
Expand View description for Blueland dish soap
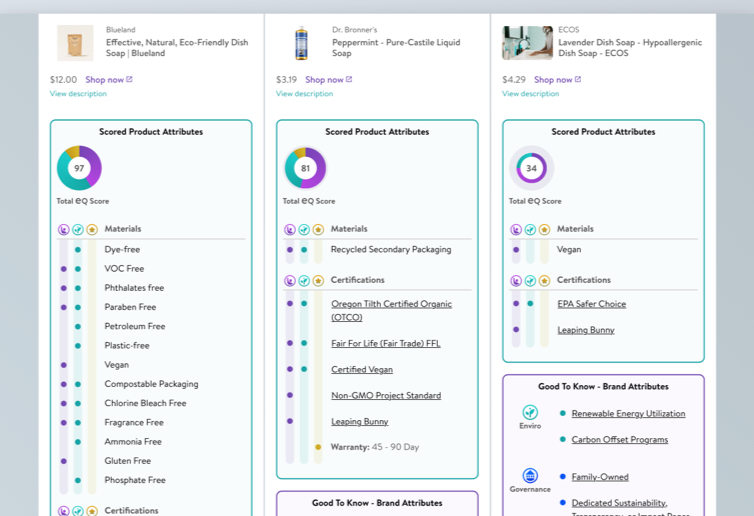coord(78,94)
